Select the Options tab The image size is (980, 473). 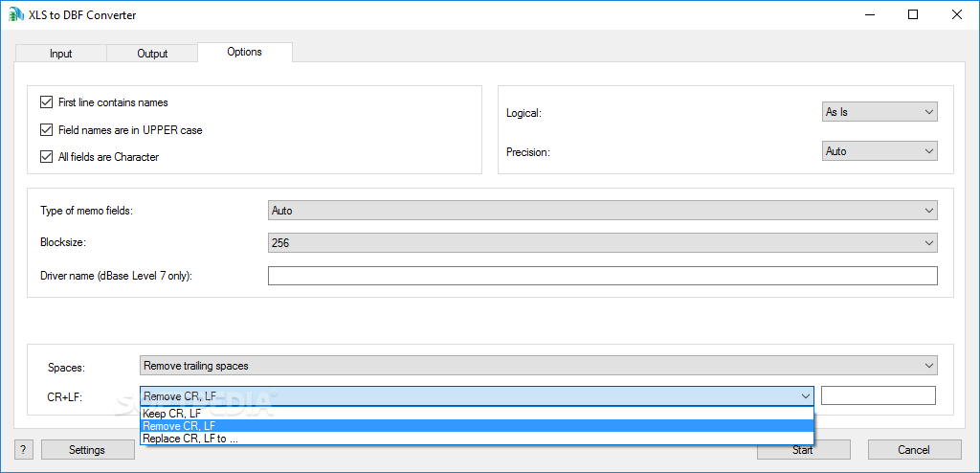pyautogui.click(x=244, y=52)
